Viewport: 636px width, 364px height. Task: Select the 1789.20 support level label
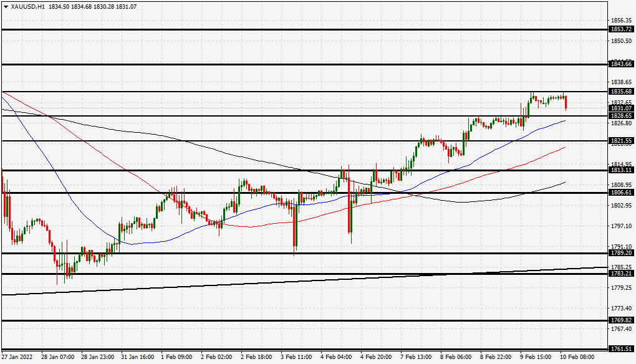click(622, 253)
